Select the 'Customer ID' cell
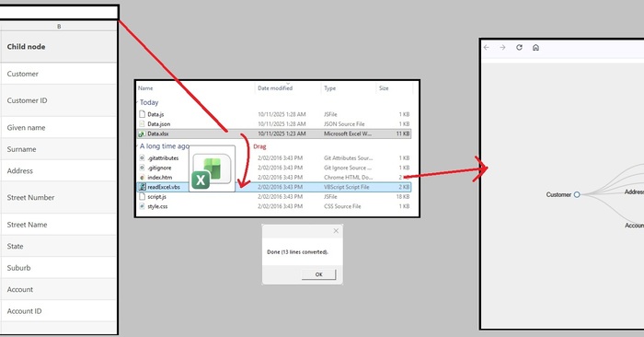644x337 pixels. point(59,100)
